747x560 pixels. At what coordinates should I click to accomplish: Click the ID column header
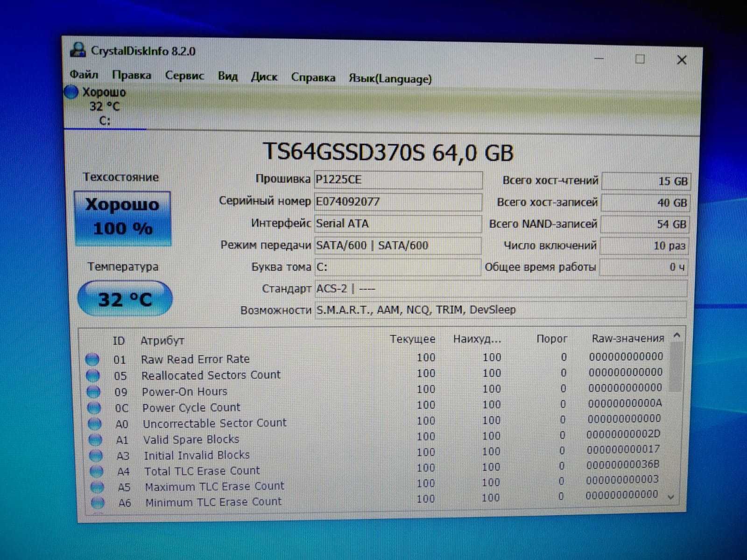(x=119, y=341)
